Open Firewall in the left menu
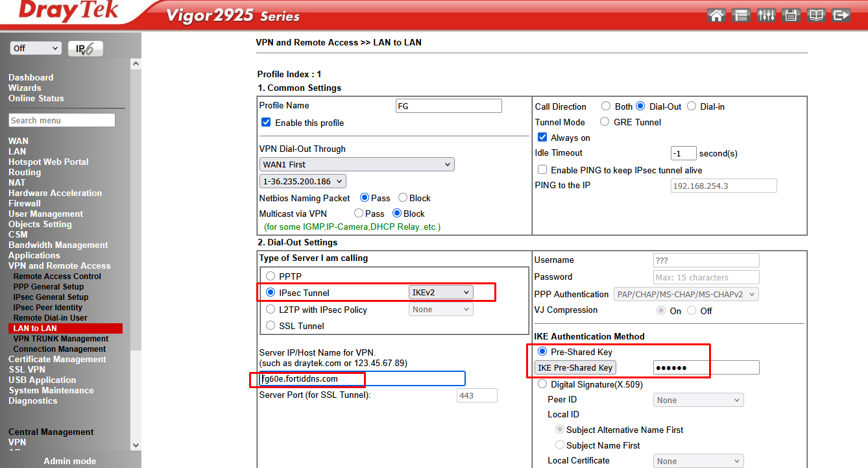Screen dimensions: 868x468 [x=25, y=203]
